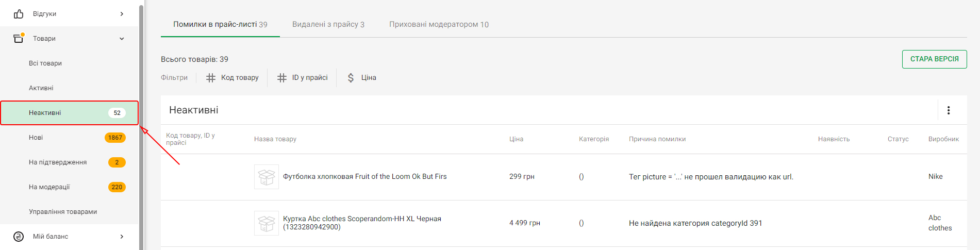Click the Товари box icon in sidebar
The image size is (980, 250).
click(19, 39)
